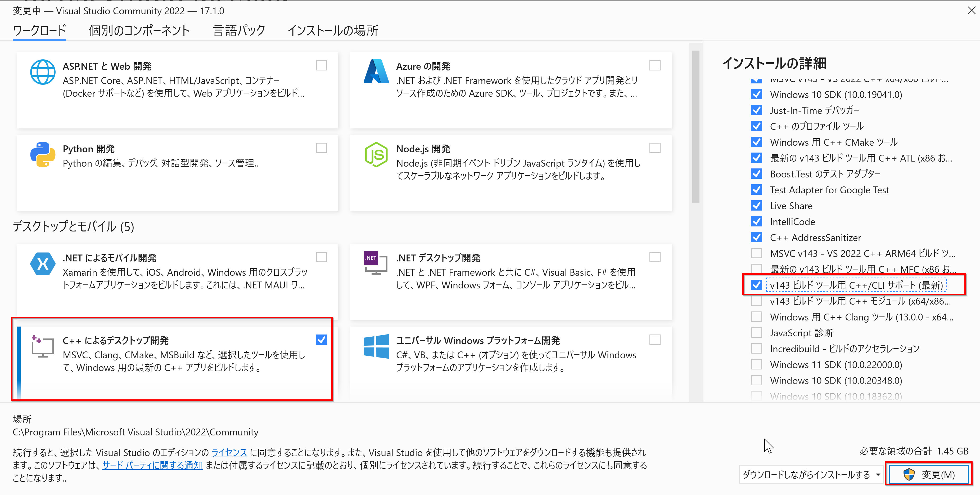
Task: Uncheck Just-In-Time デバッガー checkbox
Action: [757, 110]
